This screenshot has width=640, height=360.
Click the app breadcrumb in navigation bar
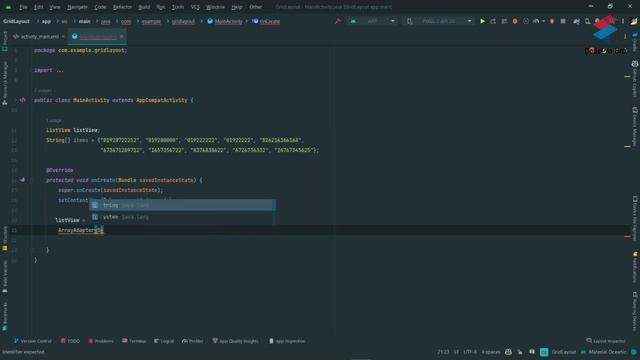(x=46, y=21)
